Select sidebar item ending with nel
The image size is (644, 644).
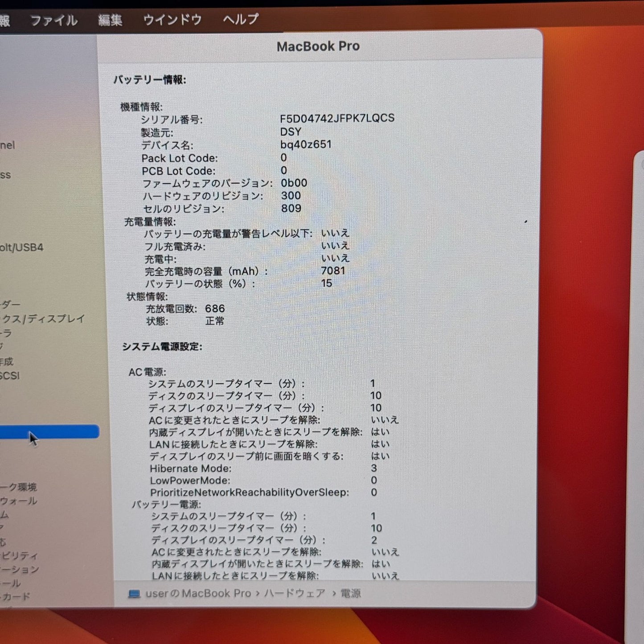[8, 145]
